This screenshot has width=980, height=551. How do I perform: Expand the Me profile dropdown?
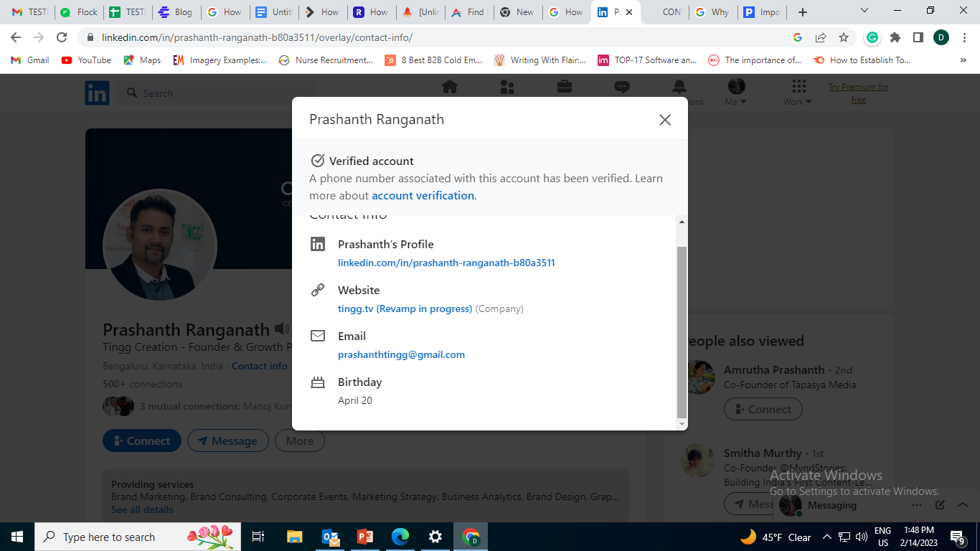tap(736, 93)
